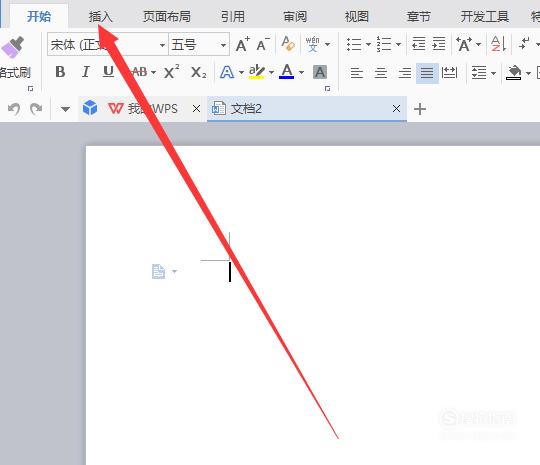Click the blue cube icon
The width and height of the screenshot is (540, 465).
[x=90, y=108]
